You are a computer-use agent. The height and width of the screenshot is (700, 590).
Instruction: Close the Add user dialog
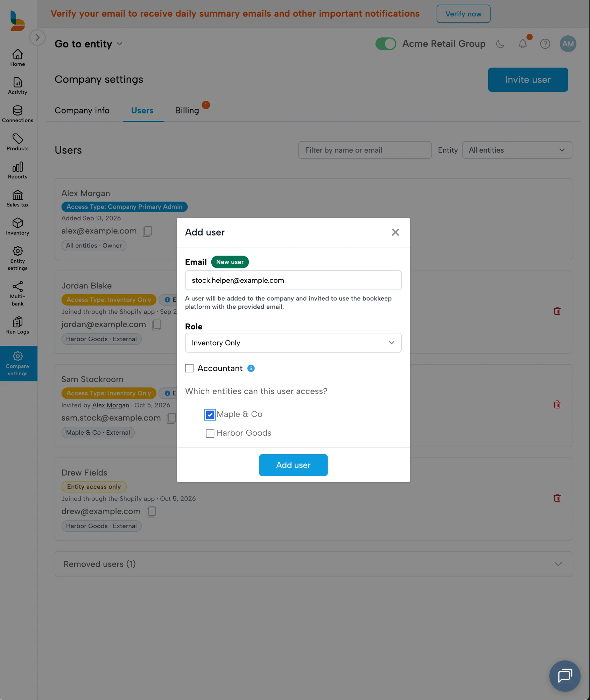click(x=395, y=232)
